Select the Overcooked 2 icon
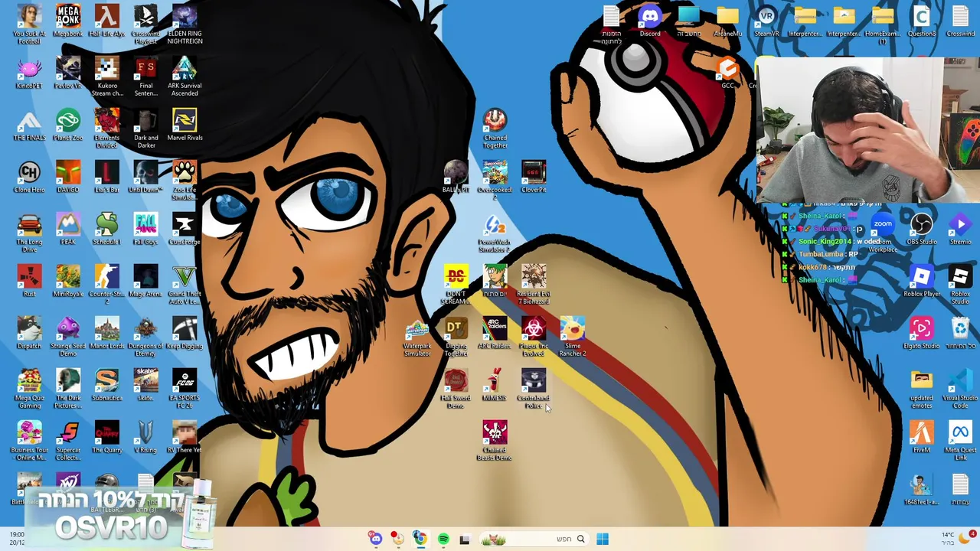Image resolution: width=980 pixels, height=551 pixels. coord(495,181)
